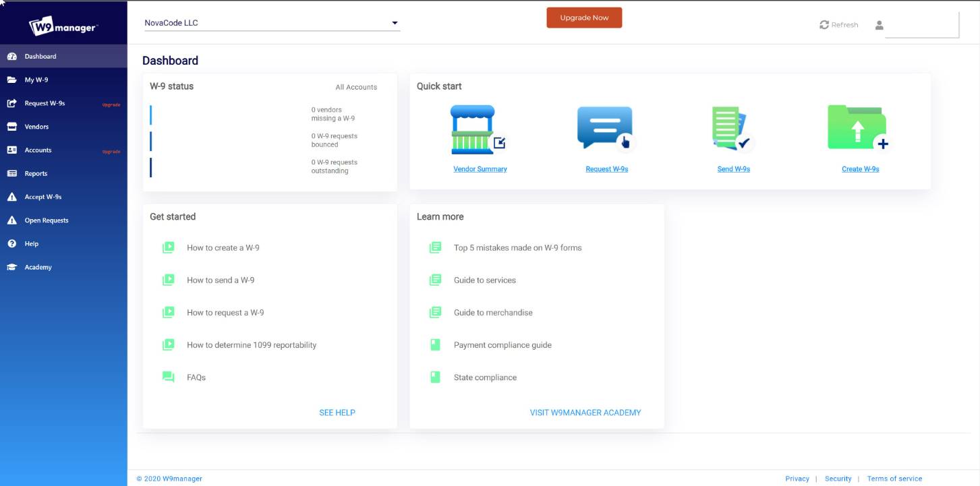Click video icon beside How to send a W-9
The width and height of the screenshot is (980, 486).
click(x=168, y=280)
